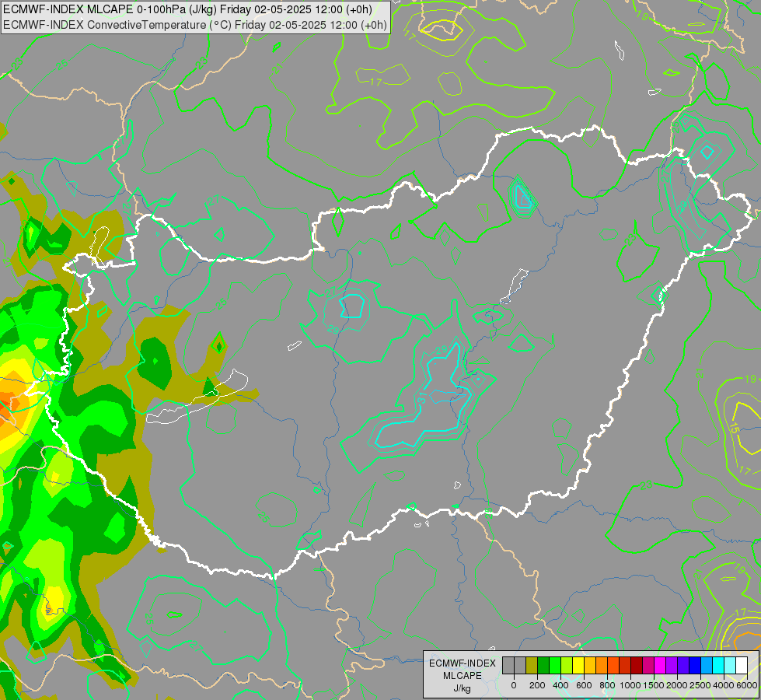Viewport: 761px width, 700px height.
Task: Click the '600' legend tick label
Action: point(584,685)
